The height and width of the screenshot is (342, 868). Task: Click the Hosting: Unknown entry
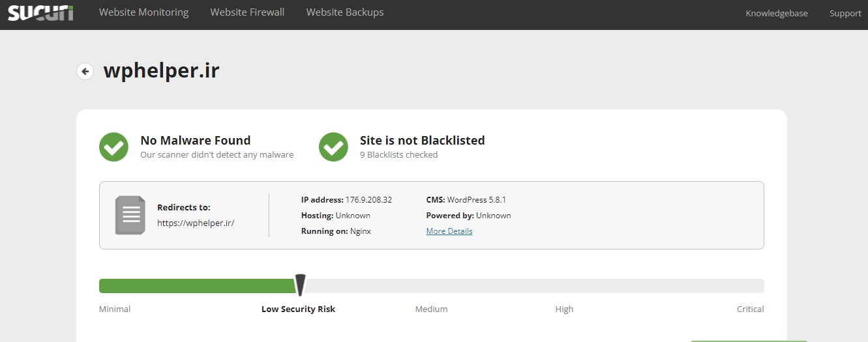(x=336, y=216)
